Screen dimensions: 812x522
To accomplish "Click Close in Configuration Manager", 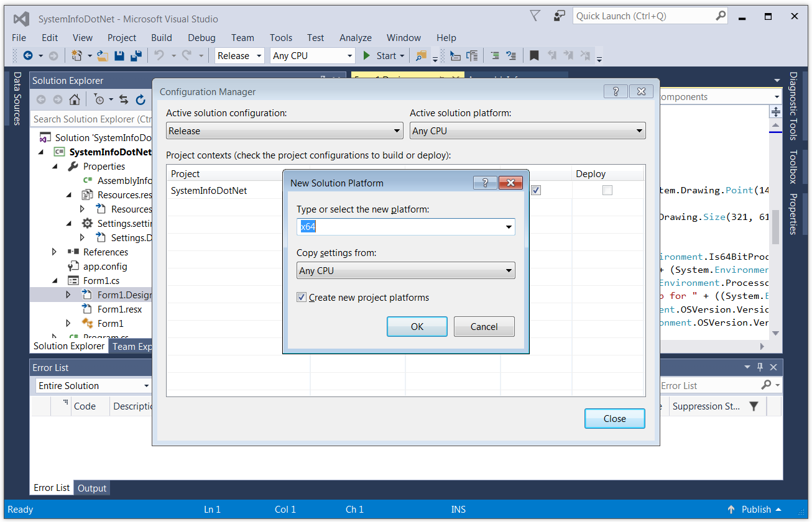I will click(615, 419).
